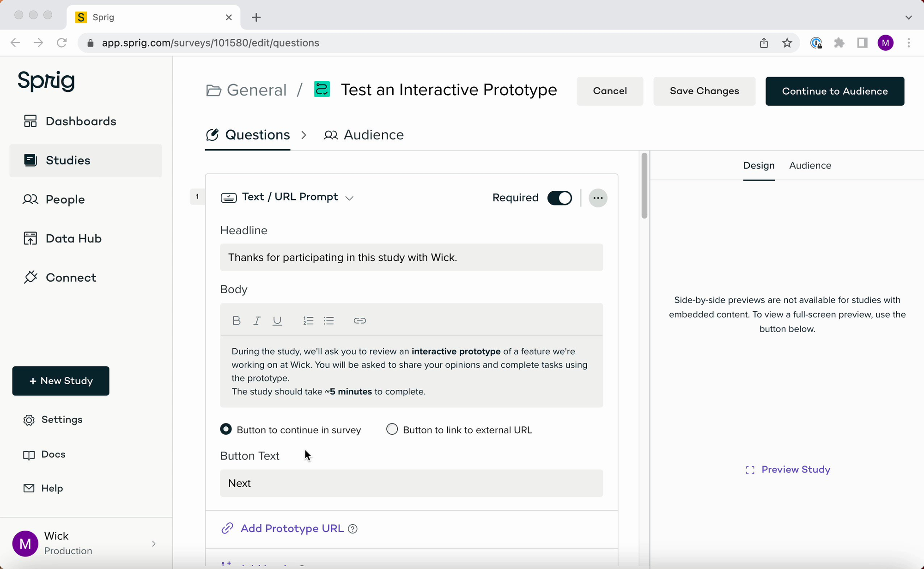
Task: Edit study title Test an Interactive Prototype
Action: [x=449, y=90]
